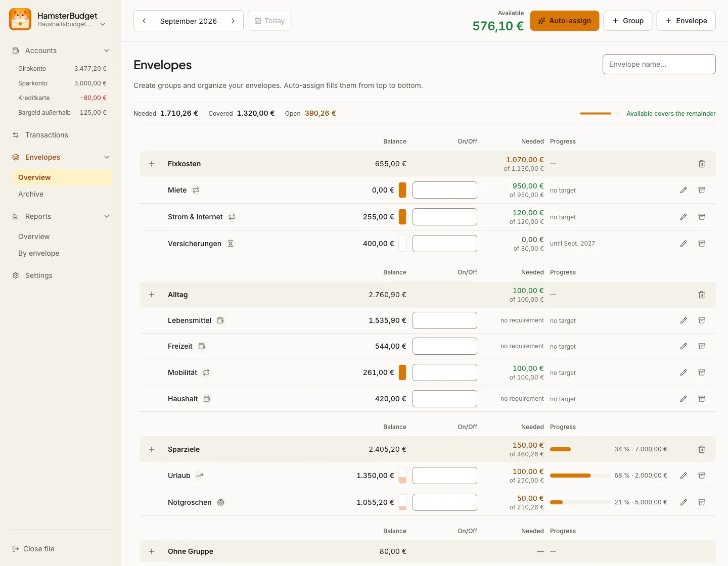728x566 pixels.
Task: Edit the Lebensmittel envelope
Action: (x=684, y=320)
